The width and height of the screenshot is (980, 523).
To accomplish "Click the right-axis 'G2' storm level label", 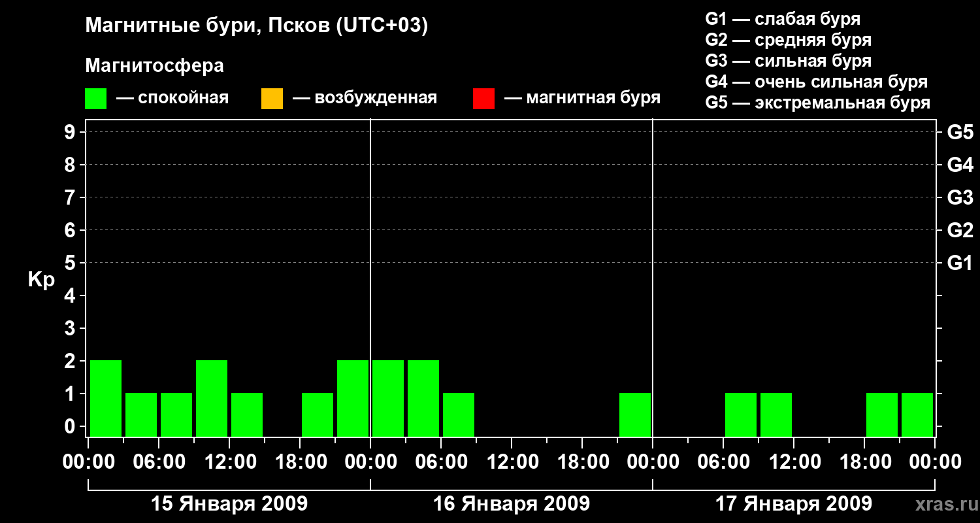I will [x=960, y=230].
